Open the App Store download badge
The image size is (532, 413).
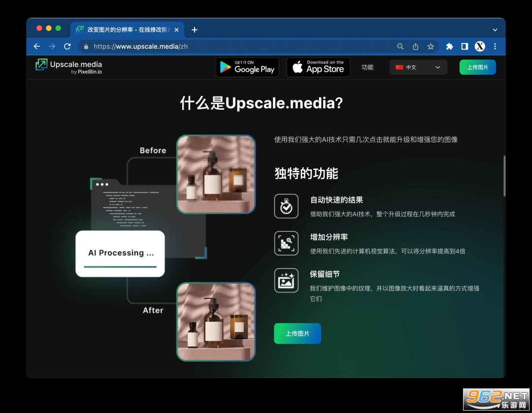click(318, 67)
